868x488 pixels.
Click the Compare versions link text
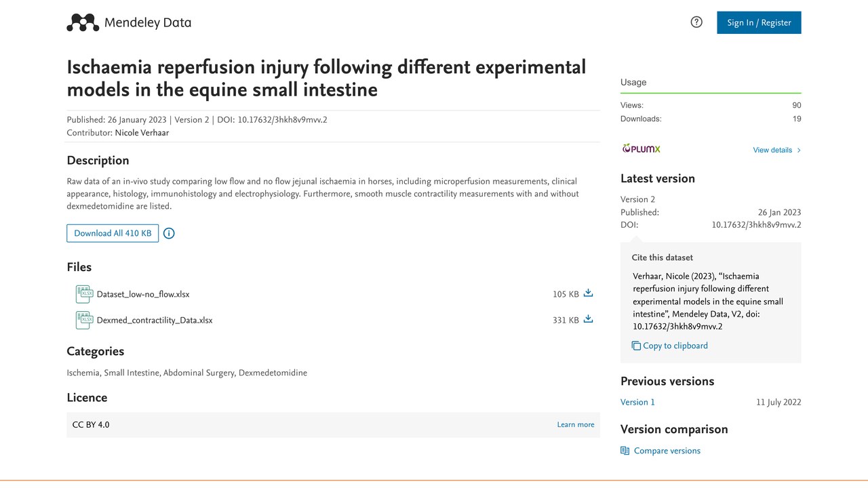[x=667, y=451]
